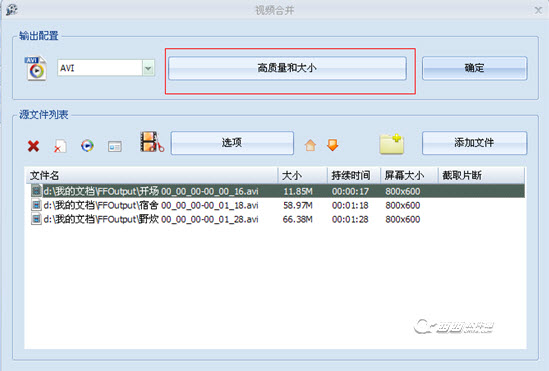The image size is (549, 371).
Task: Click the AVI format combo box field
Action: (106, 68)
